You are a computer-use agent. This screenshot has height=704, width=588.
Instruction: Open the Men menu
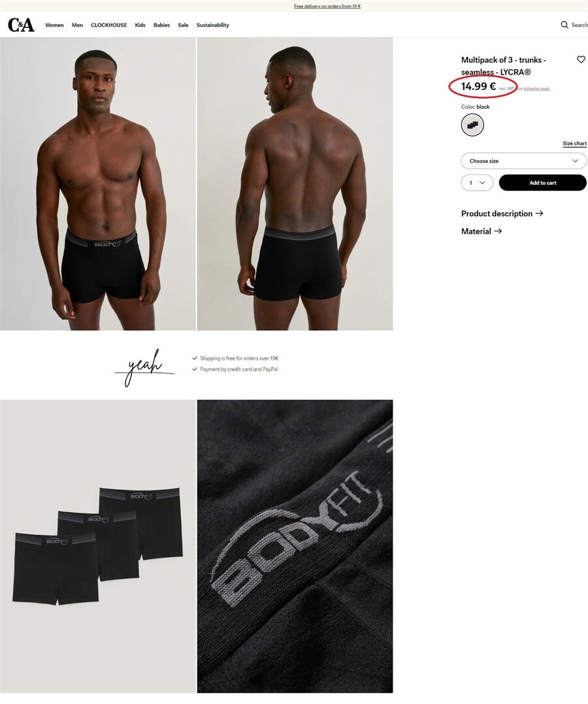77,25
